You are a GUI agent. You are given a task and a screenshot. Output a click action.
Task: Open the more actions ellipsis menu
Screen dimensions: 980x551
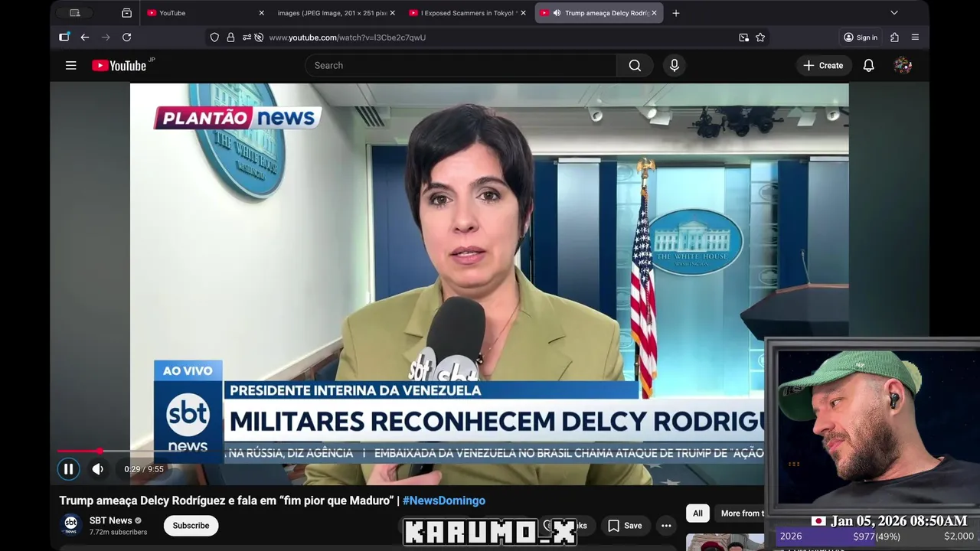(666, 526)
